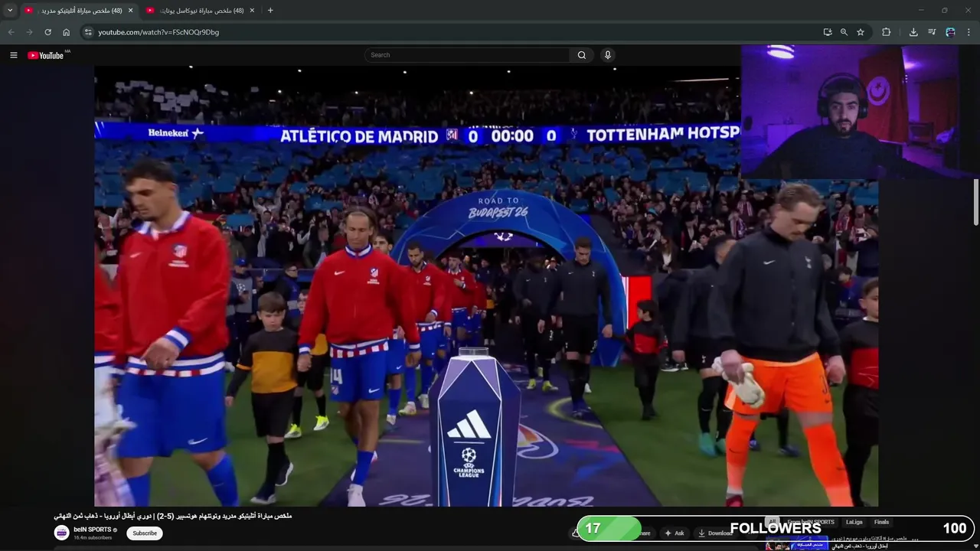Click the 16.4m subscribers text

[93, 538]
